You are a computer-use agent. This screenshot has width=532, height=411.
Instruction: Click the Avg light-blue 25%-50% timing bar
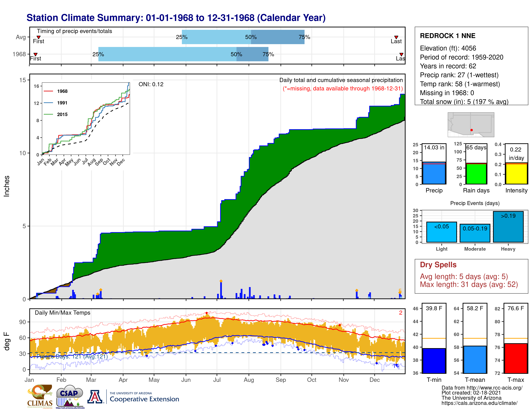click(x=216, y=37)
